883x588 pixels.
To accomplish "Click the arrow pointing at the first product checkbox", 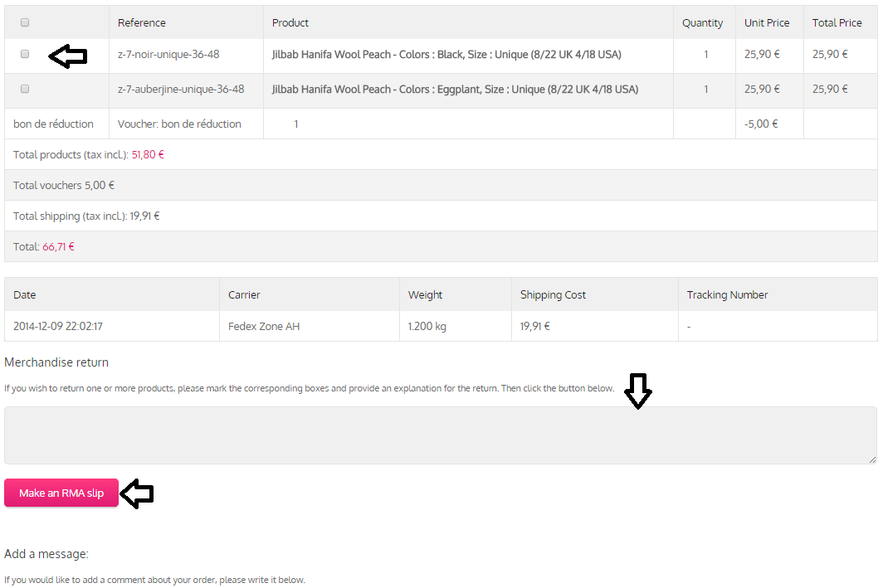I will click(68, 56).
